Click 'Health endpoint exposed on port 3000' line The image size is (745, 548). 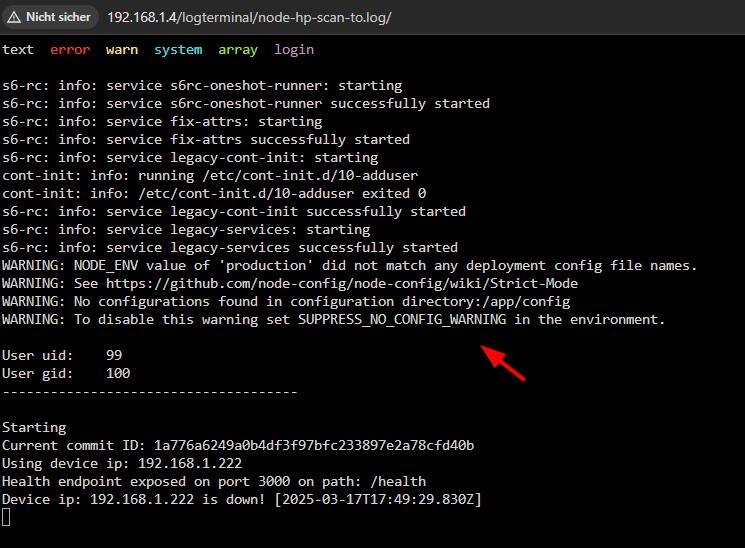click(214, 481)
